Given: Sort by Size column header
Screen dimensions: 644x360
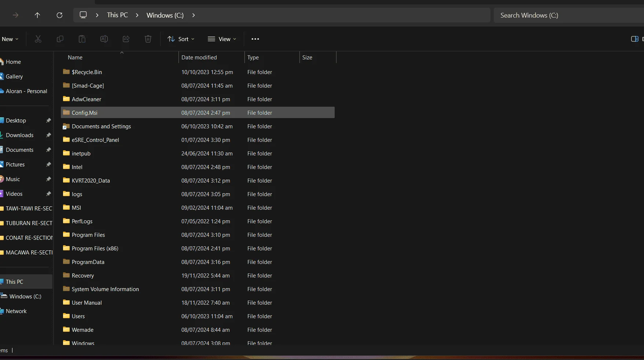Looking at the screenshot, I should coord(307,58).
